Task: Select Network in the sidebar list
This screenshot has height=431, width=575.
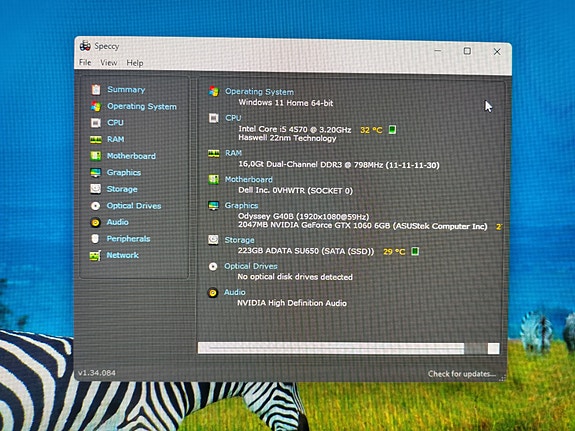Action: 122,255
